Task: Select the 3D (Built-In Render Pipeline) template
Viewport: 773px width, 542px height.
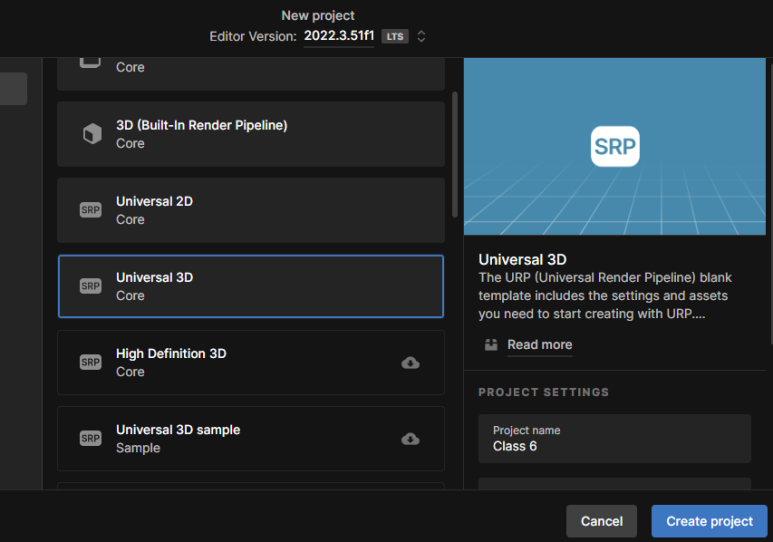Action: click(251, 134)
